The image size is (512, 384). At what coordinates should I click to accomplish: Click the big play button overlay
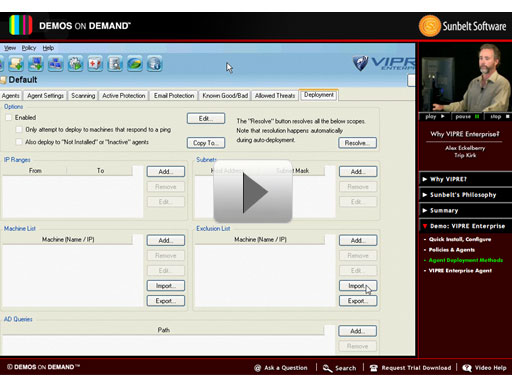(253, 192)
